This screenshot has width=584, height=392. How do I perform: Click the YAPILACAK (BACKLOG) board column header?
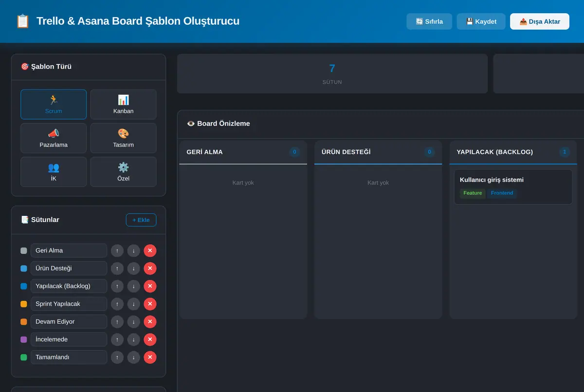point(513,152)
